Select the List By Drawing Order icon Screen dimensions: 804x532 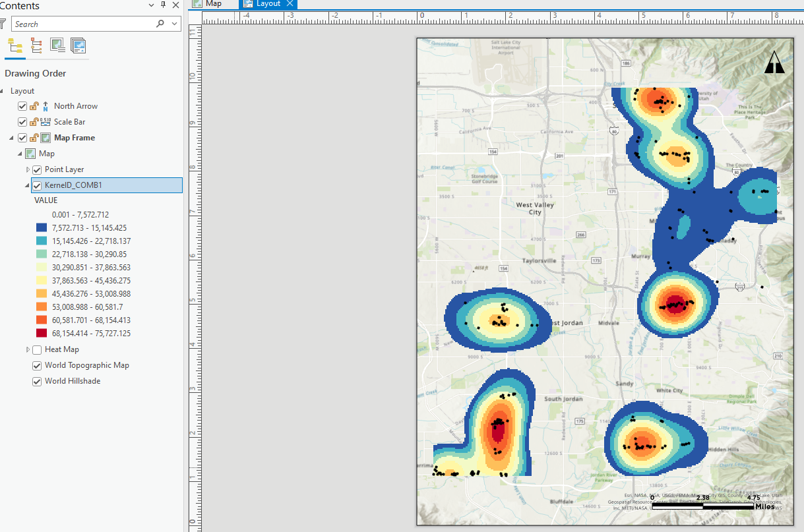tap(15, 46)
